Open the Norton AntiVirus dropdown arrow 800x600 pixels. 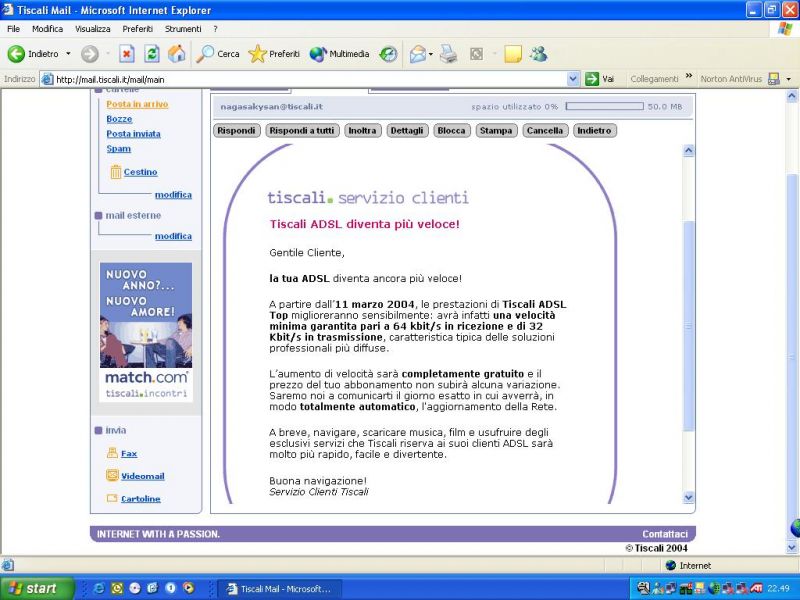[789, 79]
